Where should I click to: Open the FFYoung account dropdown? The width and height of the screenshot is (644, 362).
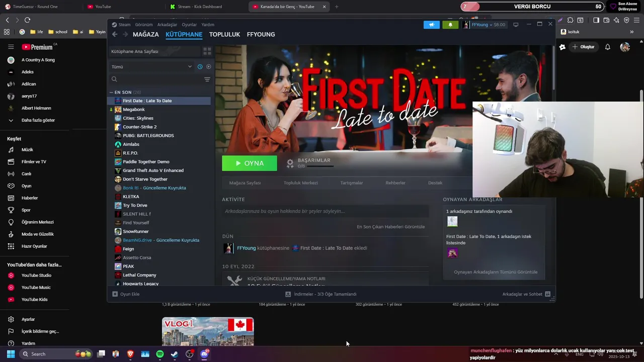pyautogui.click(x=485, y=25)
